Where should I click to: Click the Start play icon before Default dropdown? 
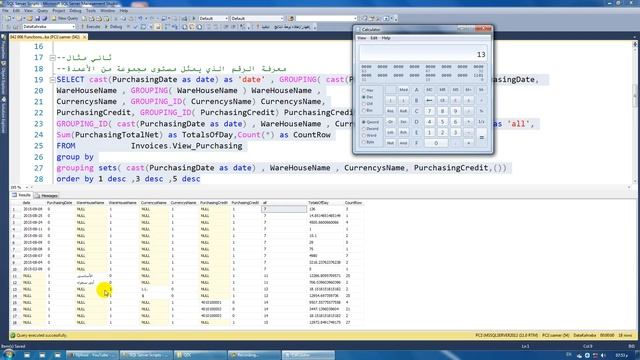coord(194,18)
